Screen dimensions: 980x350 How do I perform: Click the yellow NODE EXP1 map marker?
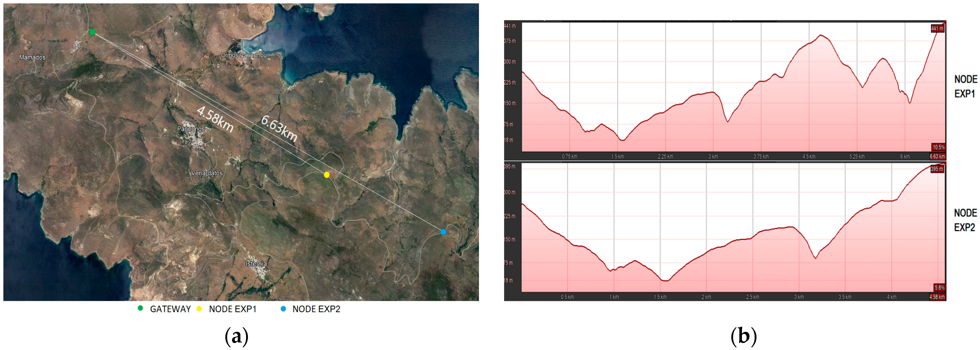326,175
